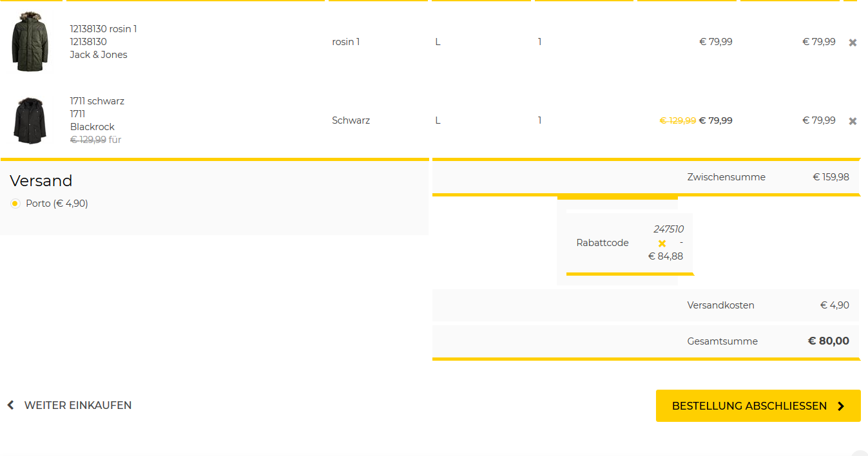Click the crossed-out € 129,99 price in price column
Image resolution: width=868 pixels, height=456 pixels.
tap(677, 120)
